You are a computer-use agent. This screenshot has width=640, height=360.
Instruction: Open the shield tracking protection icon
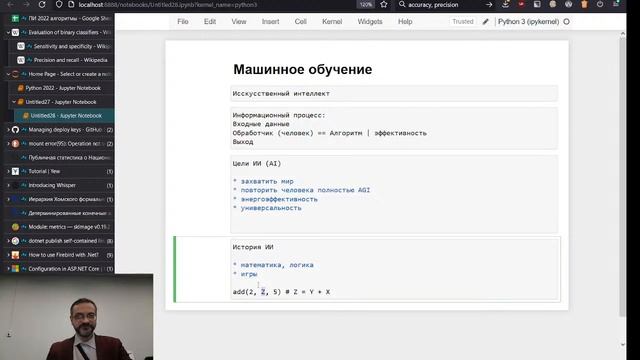point(59,4)
